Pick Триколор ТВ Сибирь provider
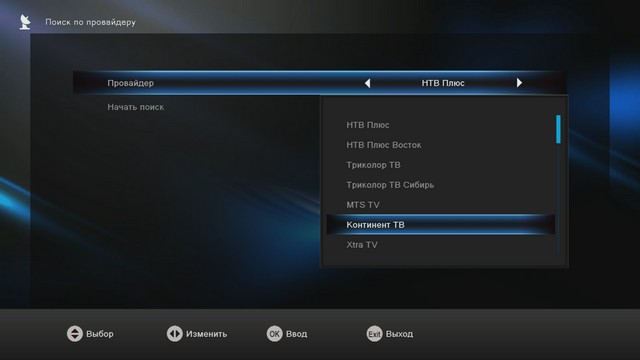Screen dimensions: 640x360 390,185
